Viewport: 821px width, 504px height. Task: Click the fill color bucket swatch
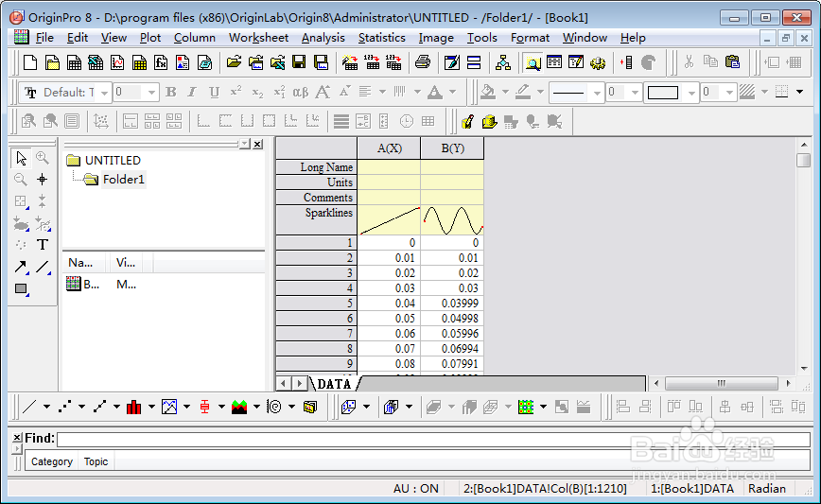tap(488, 92)
